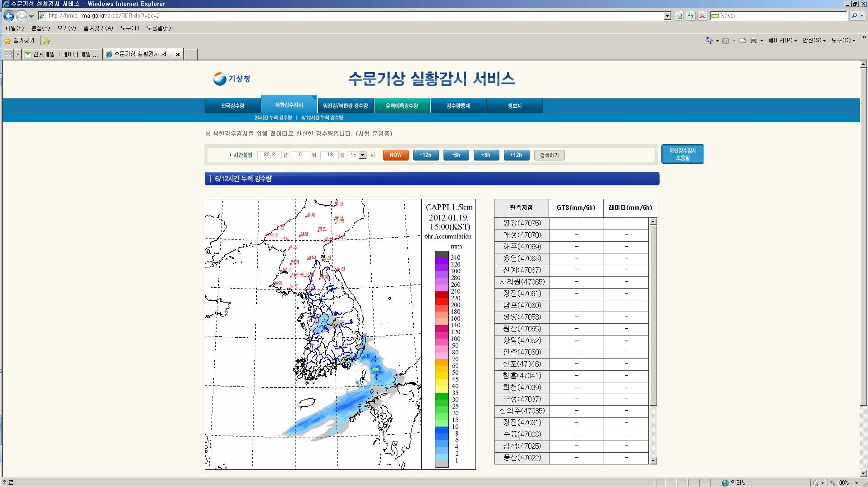Click the search magnifier icon
This screenshot has width=868, height=487.
[854, 16]
